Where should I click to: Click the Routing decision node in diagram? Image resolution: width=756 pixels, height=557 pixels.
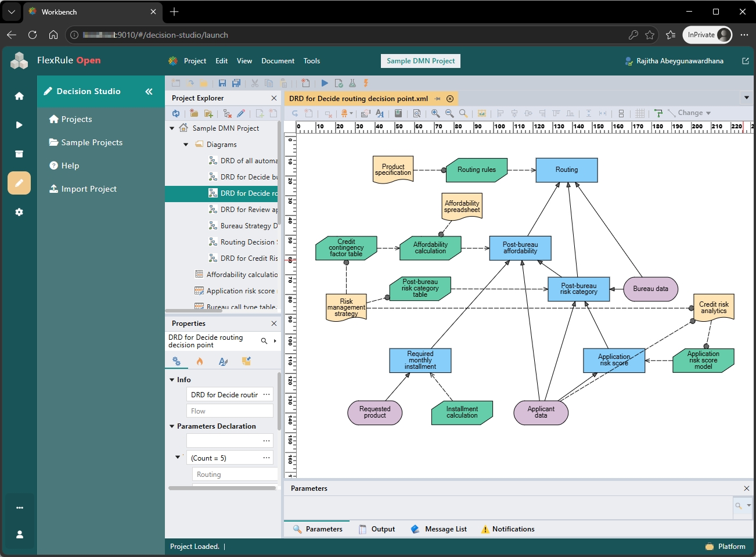(567, 170)
